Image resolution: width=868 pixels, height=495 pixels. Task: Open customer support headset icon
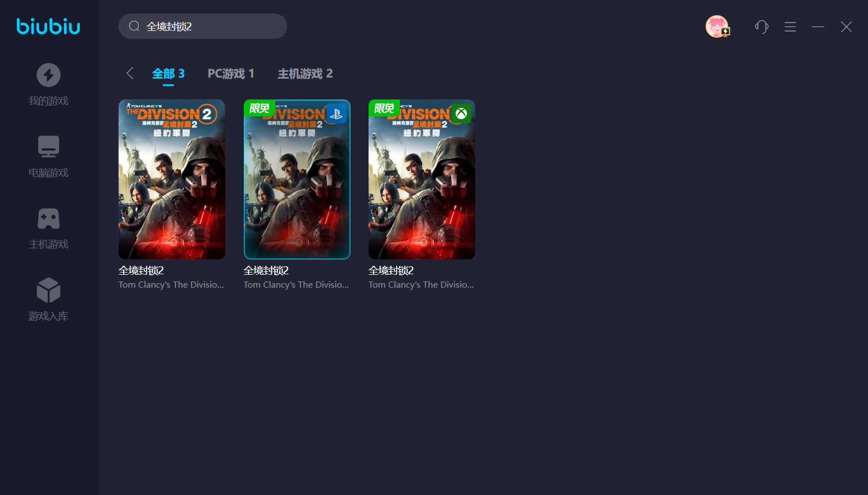coord(761,26)
